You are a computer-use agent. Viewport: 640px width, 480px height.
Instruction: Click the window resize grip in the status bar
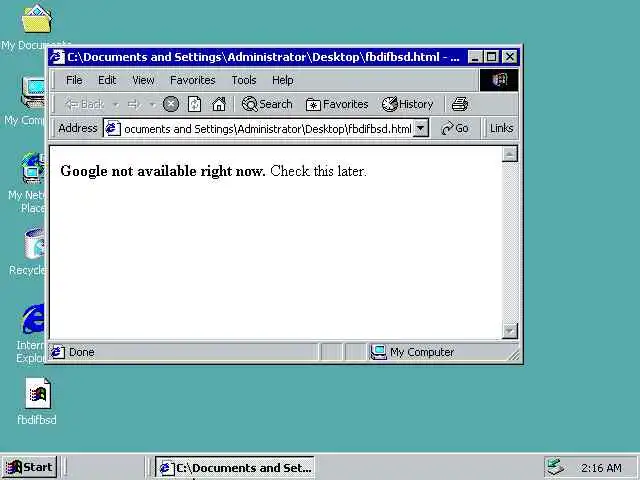(x=514, y=356)
